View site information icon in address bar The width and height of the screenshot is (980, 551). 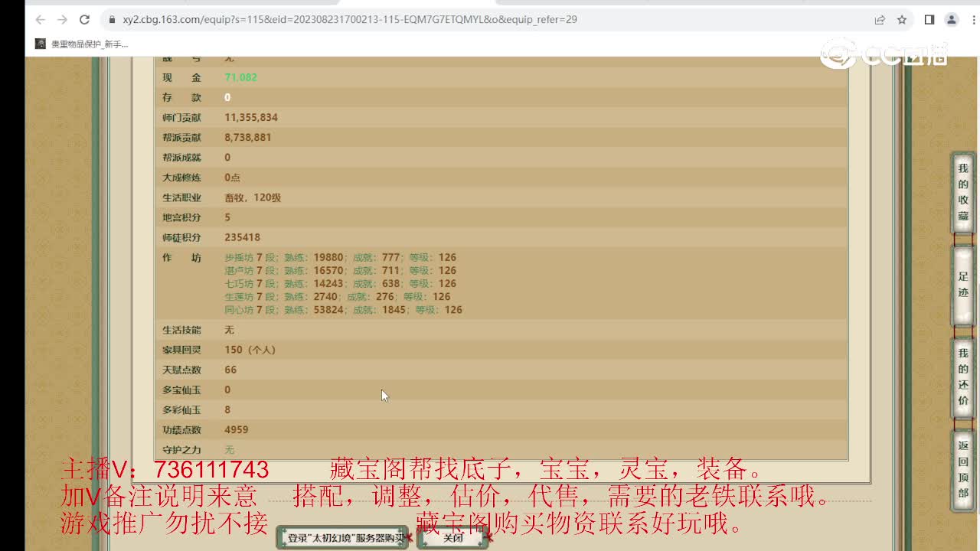[112, 20]
